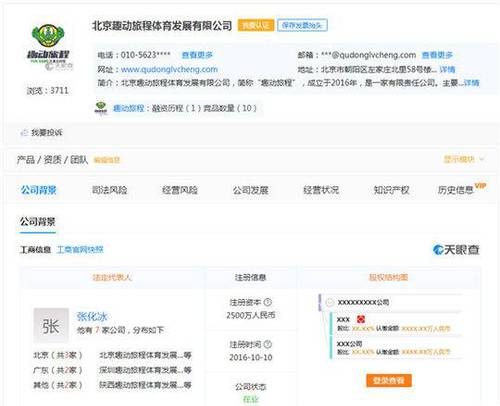Open 查看更多 next to email address

pos(437,55)
